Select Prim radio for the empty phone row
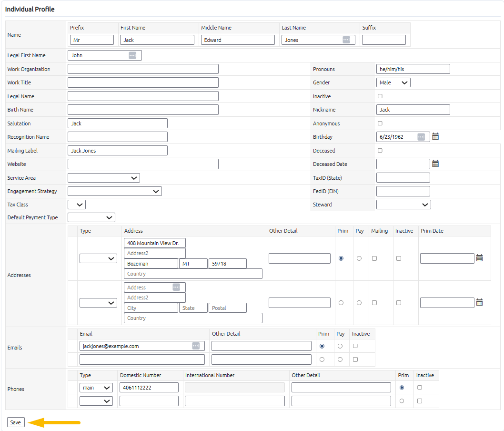Screen dimensions: 504x431 (x=402, y=401)
